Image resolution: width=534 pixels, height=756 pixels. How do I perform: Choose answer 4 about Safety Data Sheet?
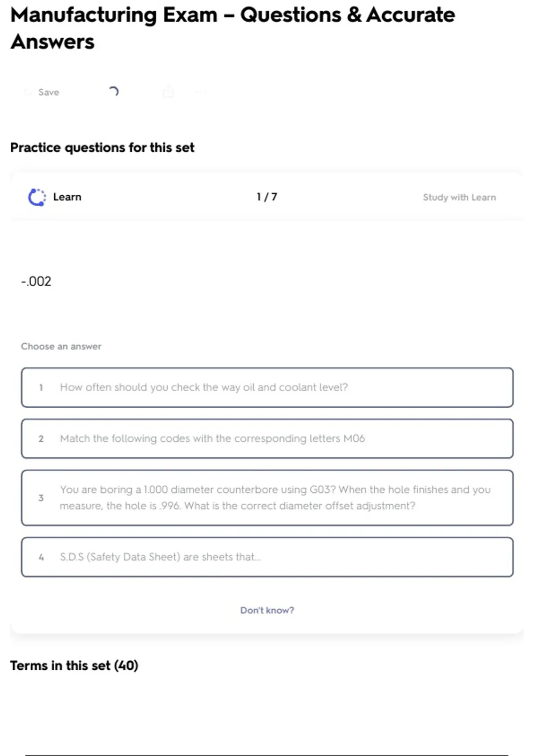pyautogui.click(x=267, y=557)
